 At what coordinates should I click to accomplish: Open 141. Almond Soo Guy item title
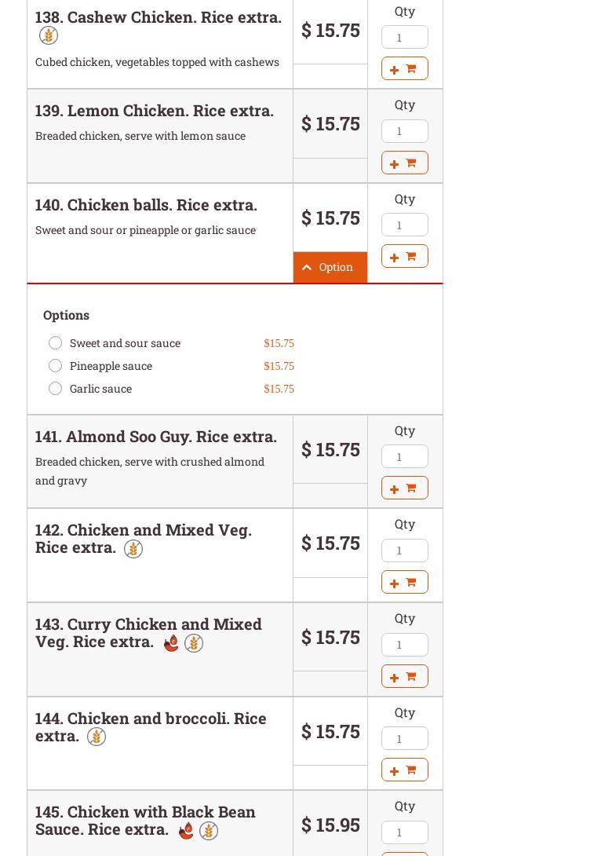[x=155, y=437]
